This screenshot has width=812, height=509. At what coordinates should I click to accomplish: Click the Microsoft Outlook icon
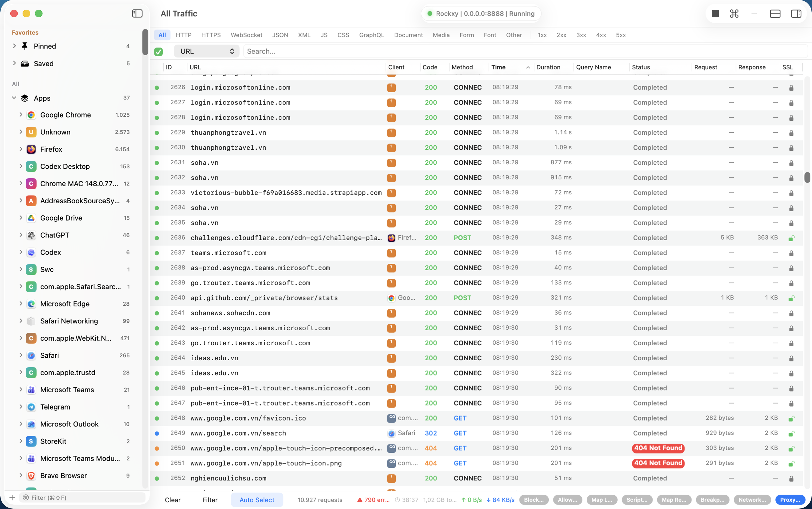click(31, 424)
